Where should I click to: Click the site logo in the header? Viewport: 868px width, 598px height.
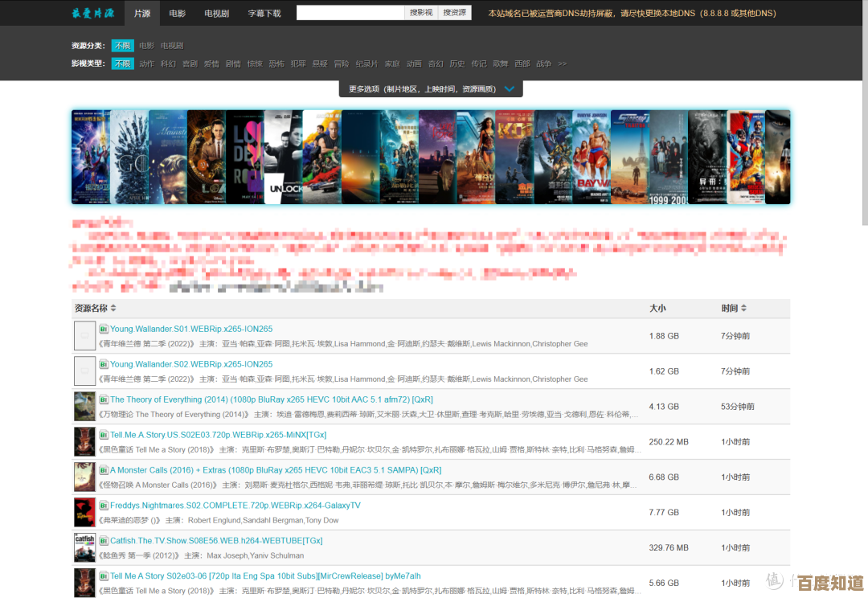(93, 13)
